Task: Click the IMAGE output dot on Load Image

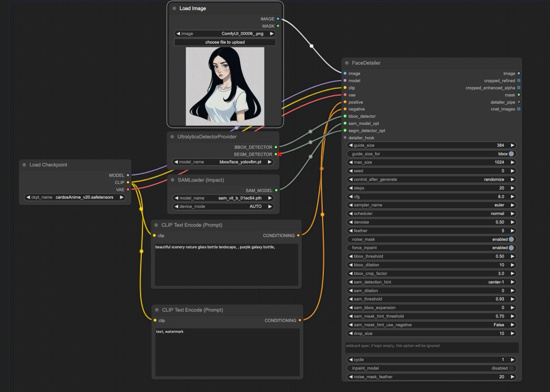Action: pyautogui.click(x=278, y=19)
